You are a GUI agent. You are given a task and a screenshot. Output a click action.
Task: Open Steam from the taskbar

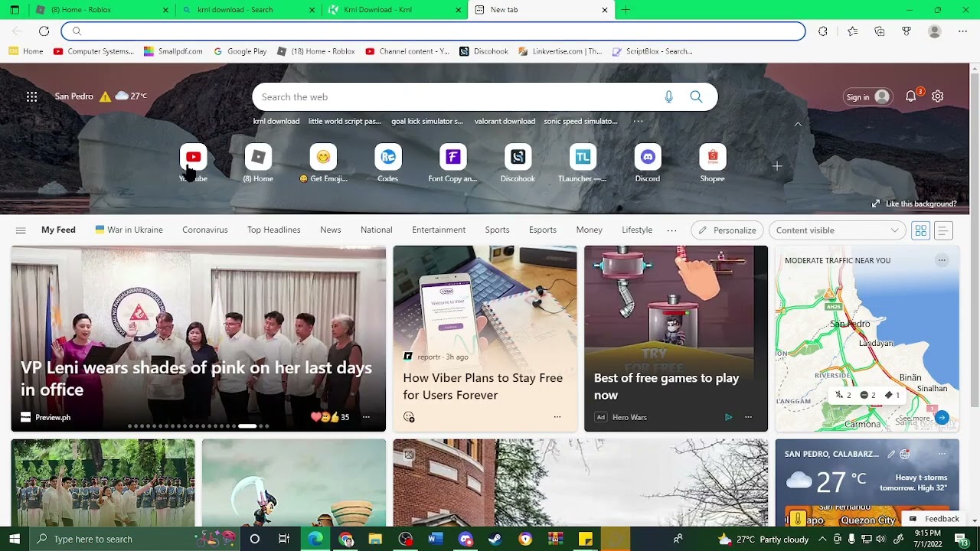point(495,539)
